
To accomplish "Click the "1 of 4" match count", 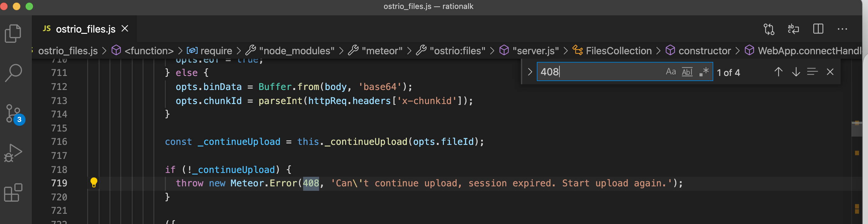I will [x=728, y=72].
